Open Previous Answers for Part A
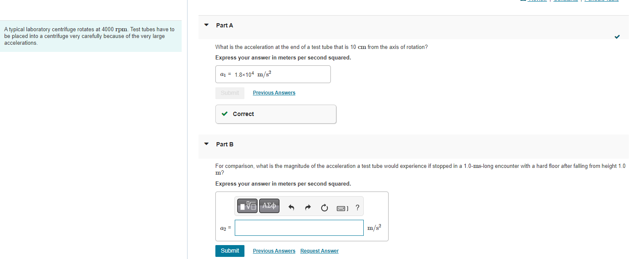This screenshot has width=644, height=259. tap(274, 92)
